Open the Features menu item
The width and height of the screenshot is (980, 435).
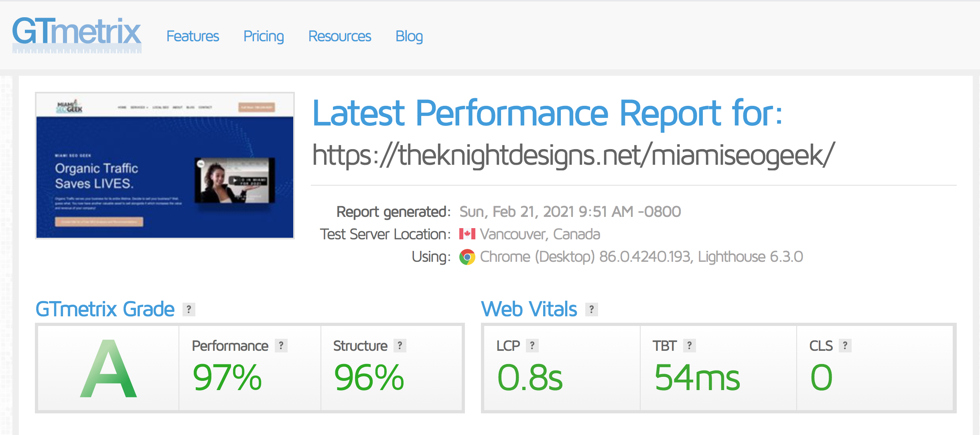[x=193, y=36]
